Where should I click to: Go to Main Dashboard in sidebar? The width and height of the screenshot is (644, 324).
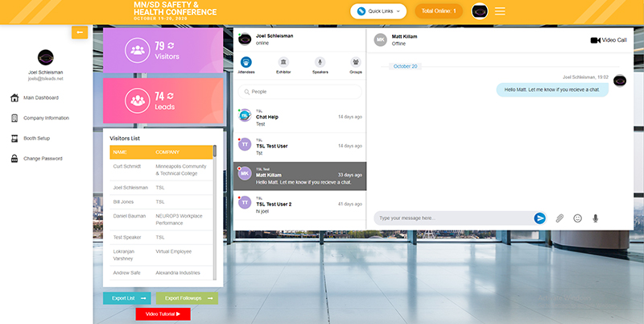pos(40,98)
